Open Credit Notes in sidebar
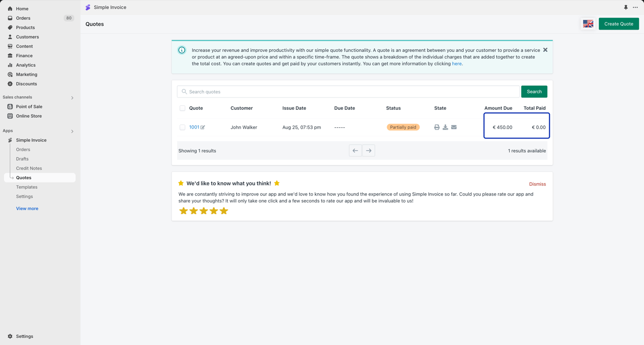 tap(29, 168)
